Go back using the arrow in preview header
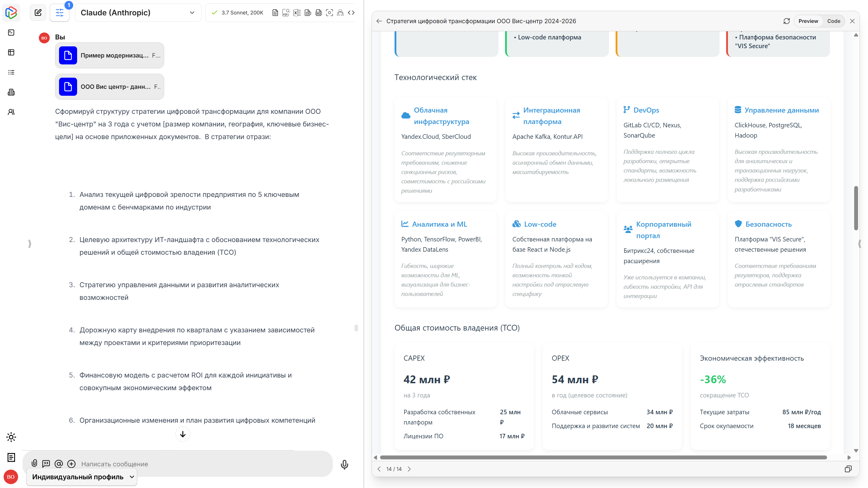Screen dimensions: 868x488 379,21
